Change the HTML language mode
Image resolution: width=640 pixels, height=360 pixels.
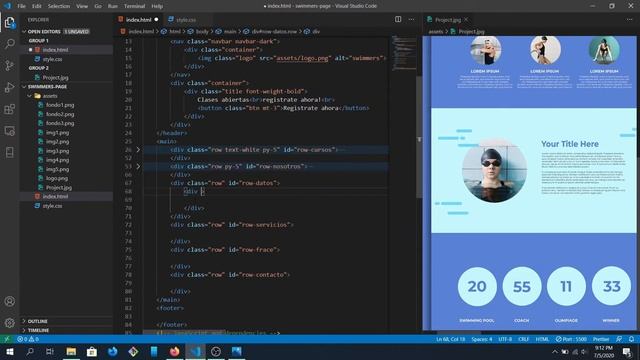(542, 339)
